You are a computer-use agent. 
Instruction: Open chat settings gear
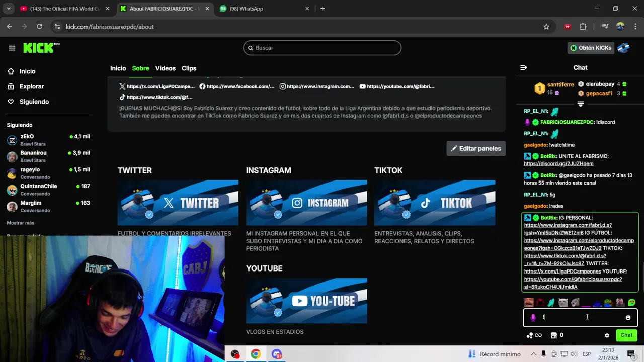click(607, 335)
